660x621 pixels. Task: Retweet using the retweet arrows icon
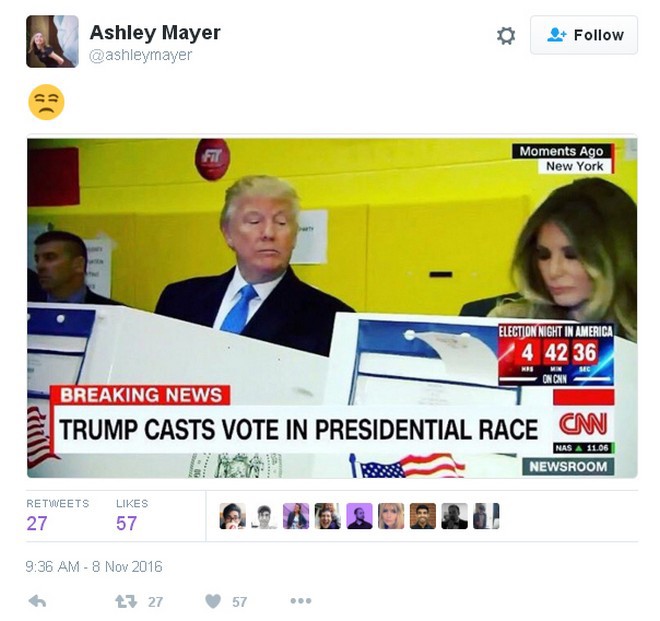(126, 601)
